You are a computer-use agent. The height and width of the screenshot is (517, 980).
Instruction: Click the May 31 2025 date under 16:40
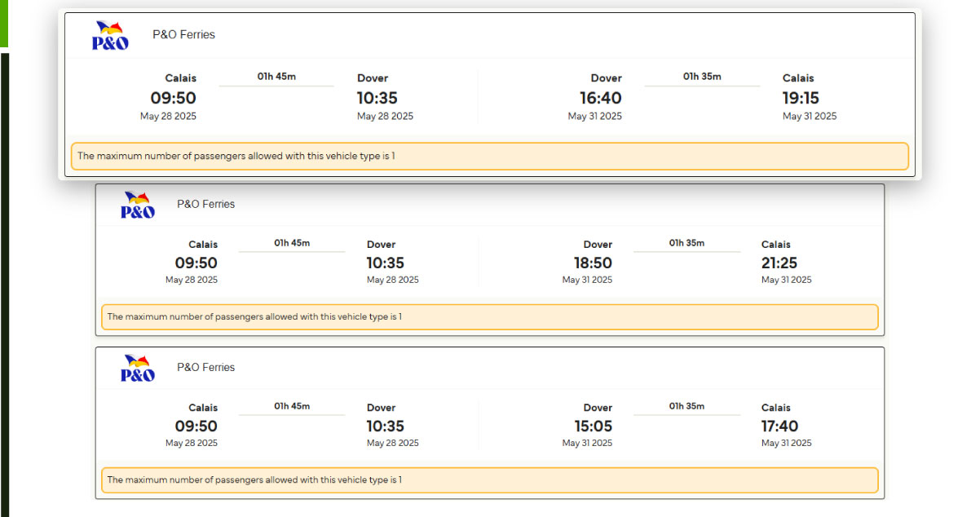coord(594,117)
